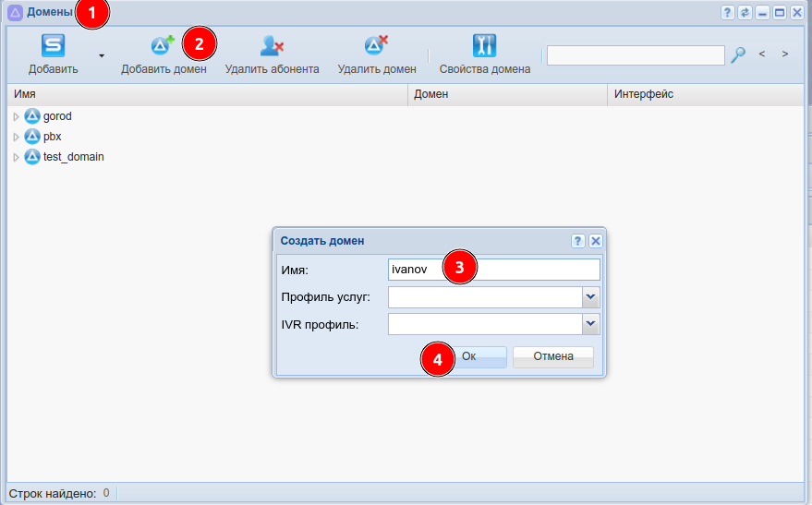This screenshot has width=812, height=505.
Task: Sort by the Домен column header
Action: (507, 95)
